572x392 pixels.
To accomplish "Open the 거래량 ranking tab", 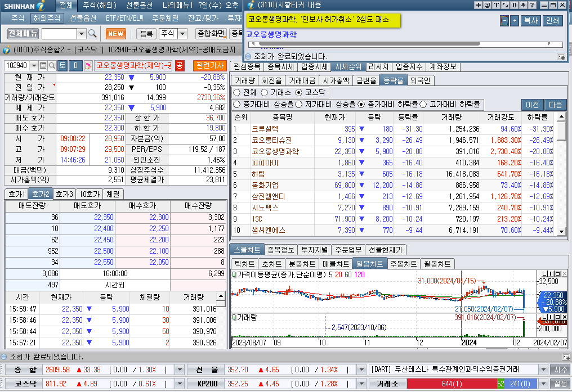I will point(245,80).
